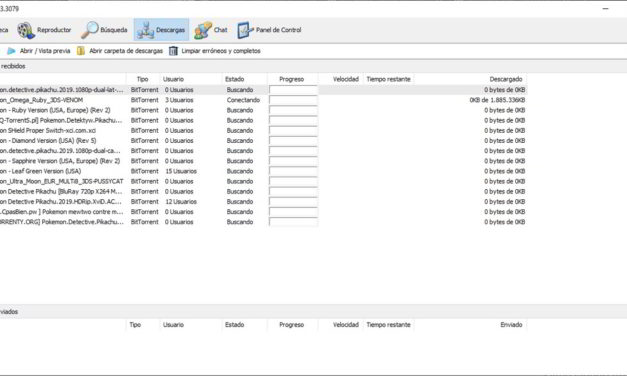The image size is (627, 376).
Task: Switch to the Chat tab
Action: (x=211, y=30)
